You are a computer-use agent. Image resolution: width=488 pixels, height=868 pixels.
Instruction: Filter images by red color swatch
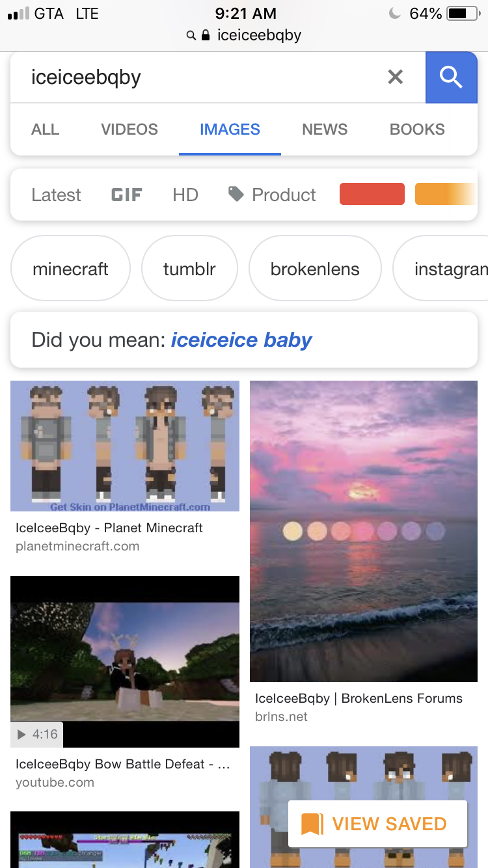pyautogui.click(x=372, y=194)
